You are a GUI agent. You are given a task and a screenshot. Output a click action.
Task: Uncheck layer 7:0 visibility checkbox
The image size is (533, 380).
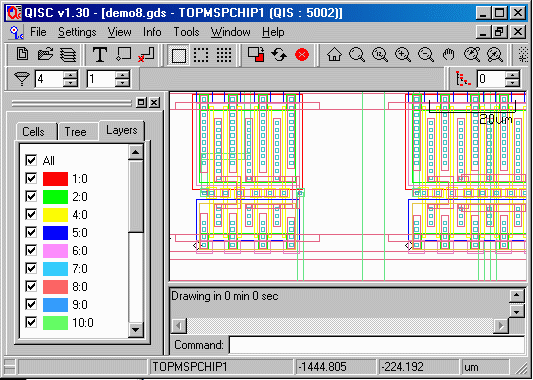(31, 268)
